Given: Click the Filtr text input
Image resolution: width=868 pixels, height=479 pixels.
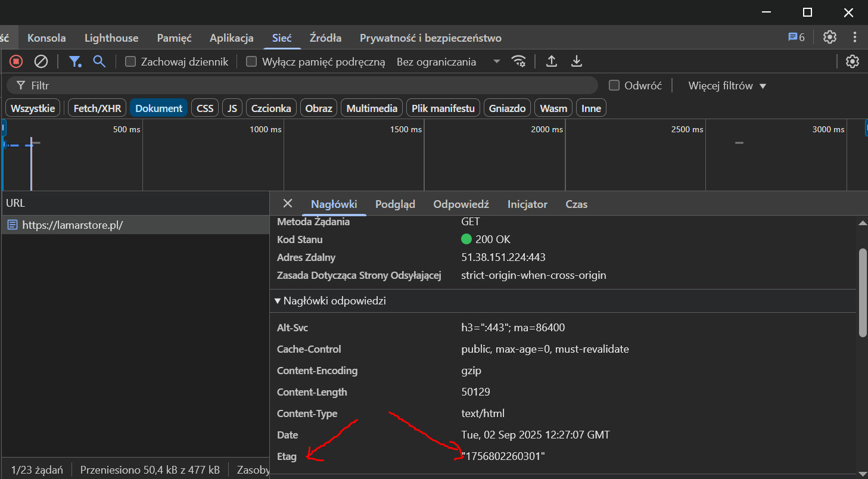Looking at the screenshot, I should coord(310,85).
